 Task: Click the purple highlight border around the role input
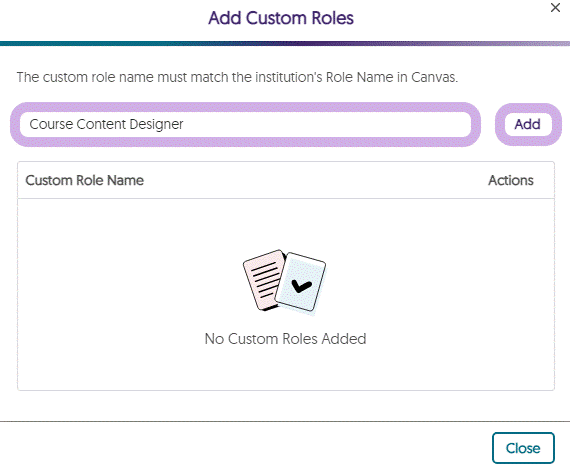pyautogui.click(x=245, y=108)
